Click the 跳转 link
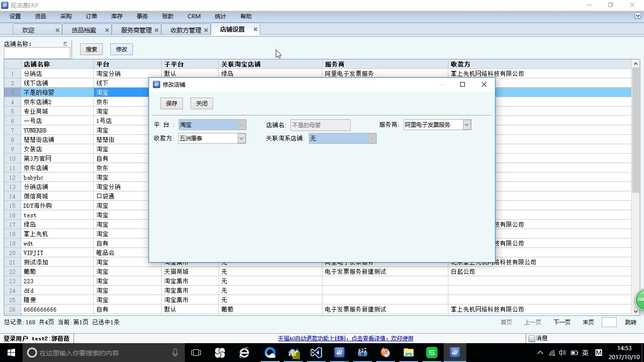Screen dimensions: 644x362 pos(631,322)
